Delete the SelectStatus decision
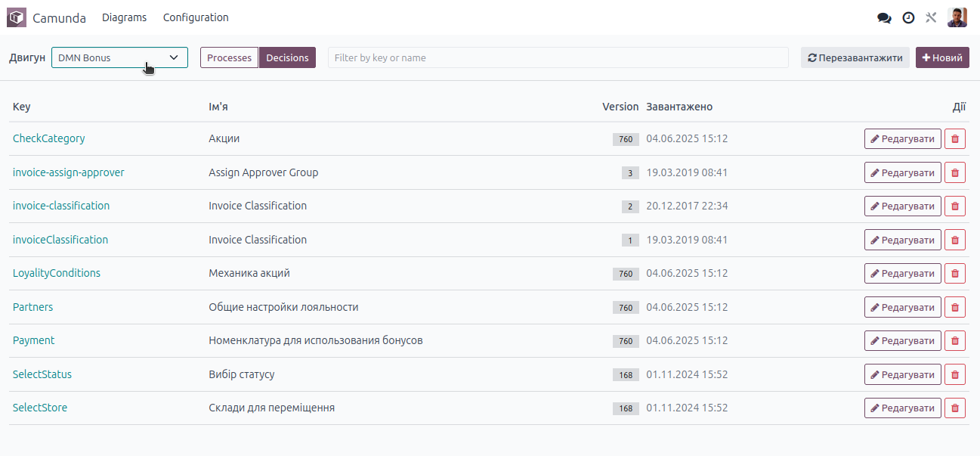Image resolution: width=980 pixels, height=456 pixels. pyautogui.click(x=955, y=374)
